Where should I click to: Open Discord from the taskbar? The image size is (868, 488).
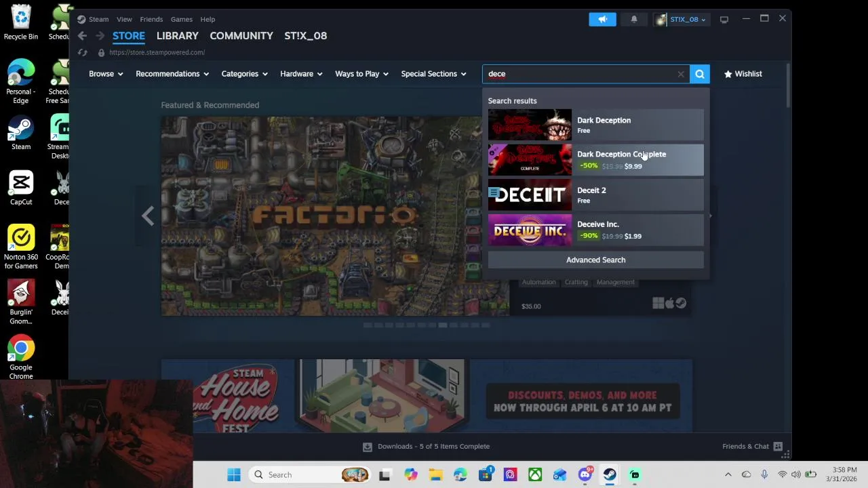[x=585, y=475]
